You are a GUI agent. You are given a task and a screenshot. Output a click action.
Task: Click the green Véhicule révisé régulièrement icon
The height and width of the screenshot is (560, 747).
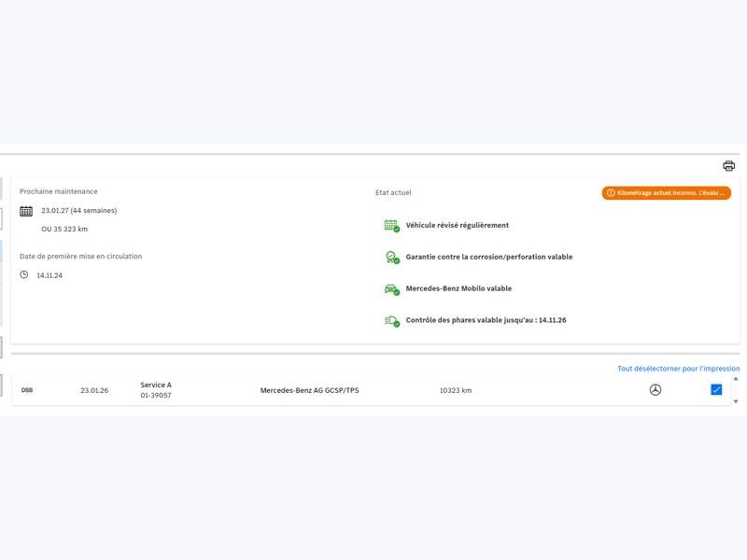[x=391, y=226]
